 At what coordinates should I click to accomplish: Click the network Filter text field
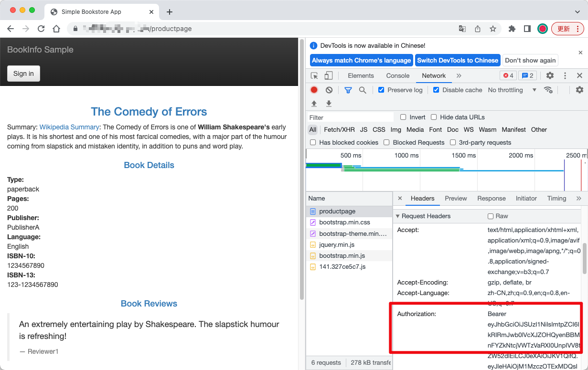(350, 117)
